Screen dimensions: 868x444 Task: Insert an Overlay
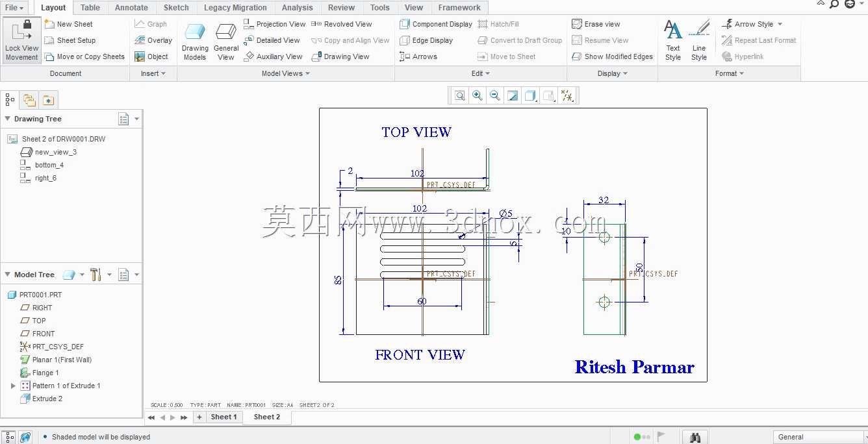(x=153, y=40)
